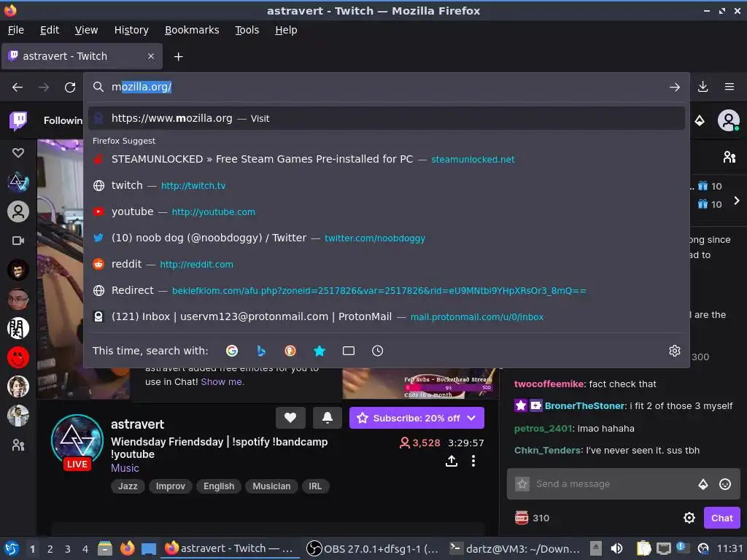747x560 pixels.
Task: Go back with the browser back arrow
Action: tap(18, 87)
